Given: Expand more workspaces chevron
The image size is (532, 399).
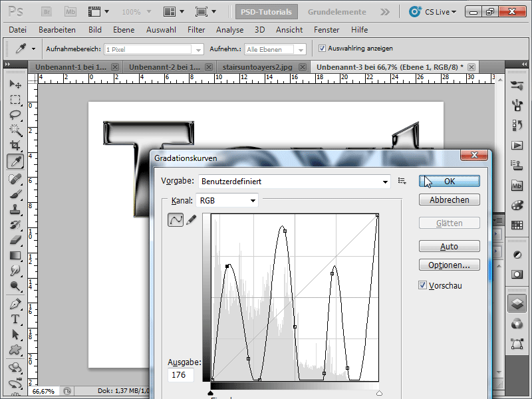Looking at the screenshot, I should (x=385, y=12).
